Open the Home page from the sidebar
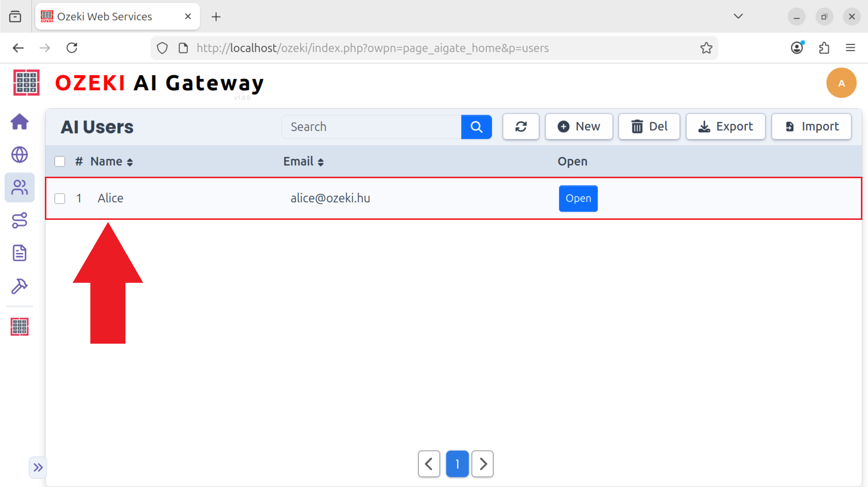 pyautogui.click(x=19, y=122)
